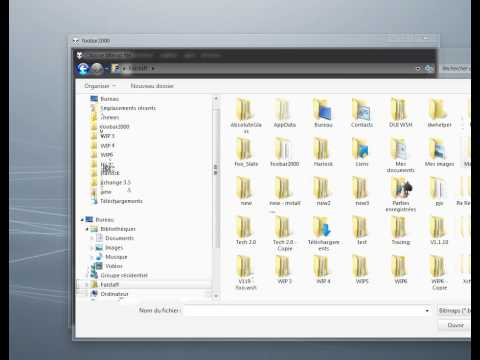Select the folder named new

pyautogui.click(x=246, y=191)
